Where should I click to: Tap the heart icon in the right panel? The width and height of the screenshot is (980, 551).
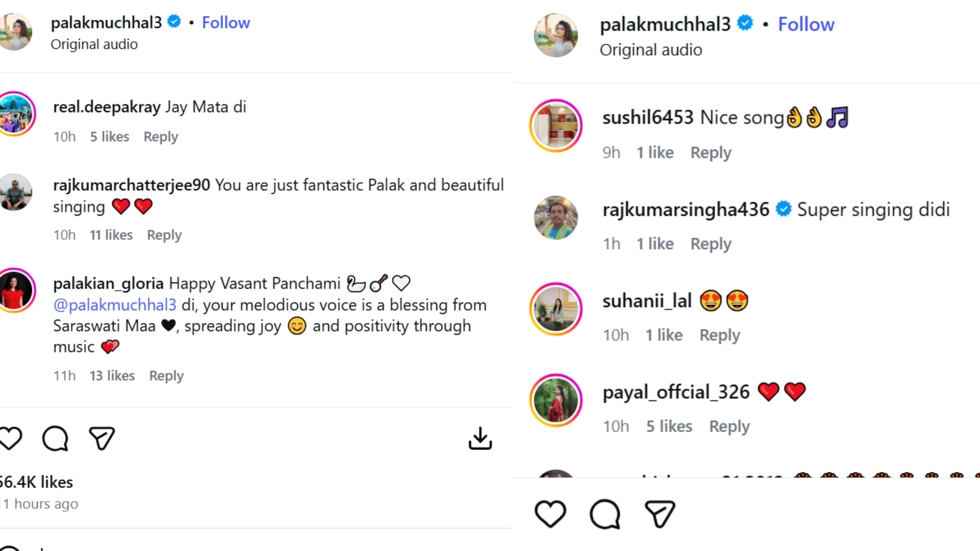pyautogui.click(x=550, y=513)
